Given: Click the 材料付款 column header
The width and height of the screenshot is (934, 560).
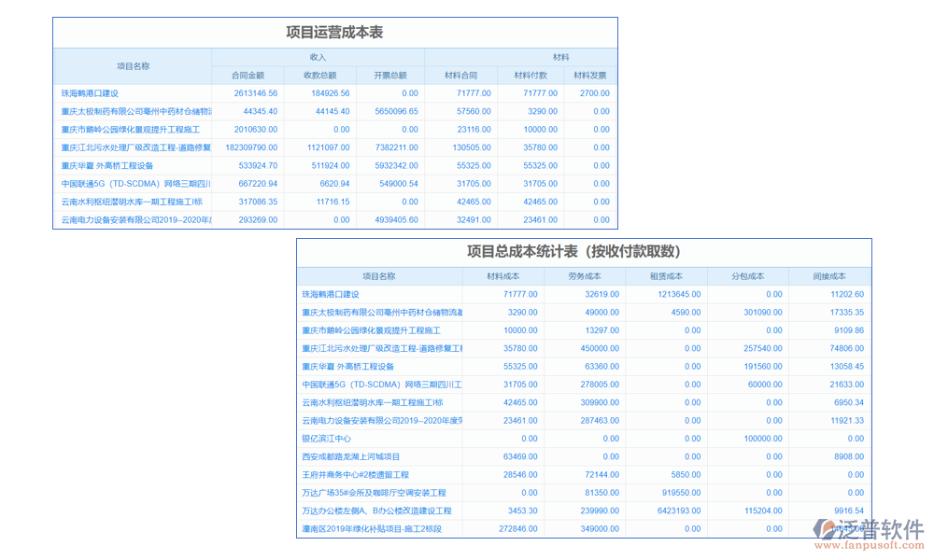Looking at the screenshot, I should click(x=531, y=76).
